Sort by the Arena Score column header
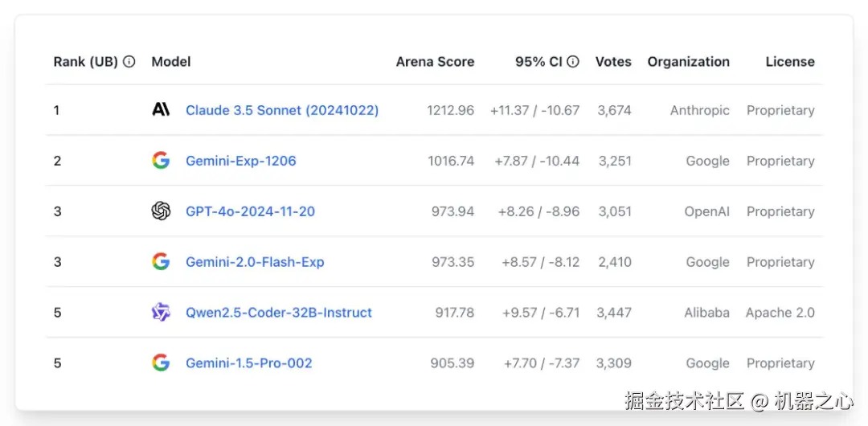The height and width of the screenshot is (426, 868). 435,62
